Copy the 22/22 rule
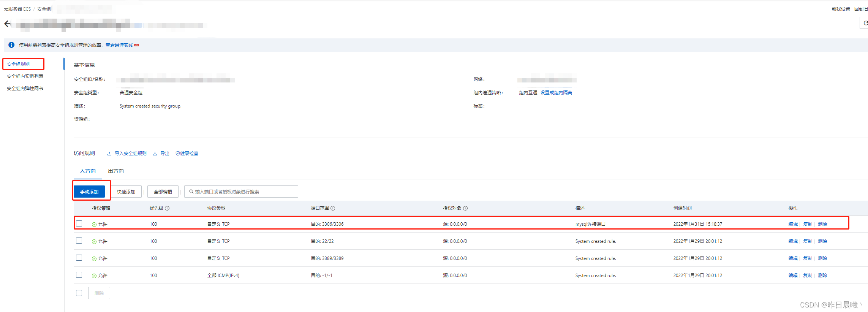Image resolution: width=868 pixels, height=312 pixels. (x=808, y=241)
